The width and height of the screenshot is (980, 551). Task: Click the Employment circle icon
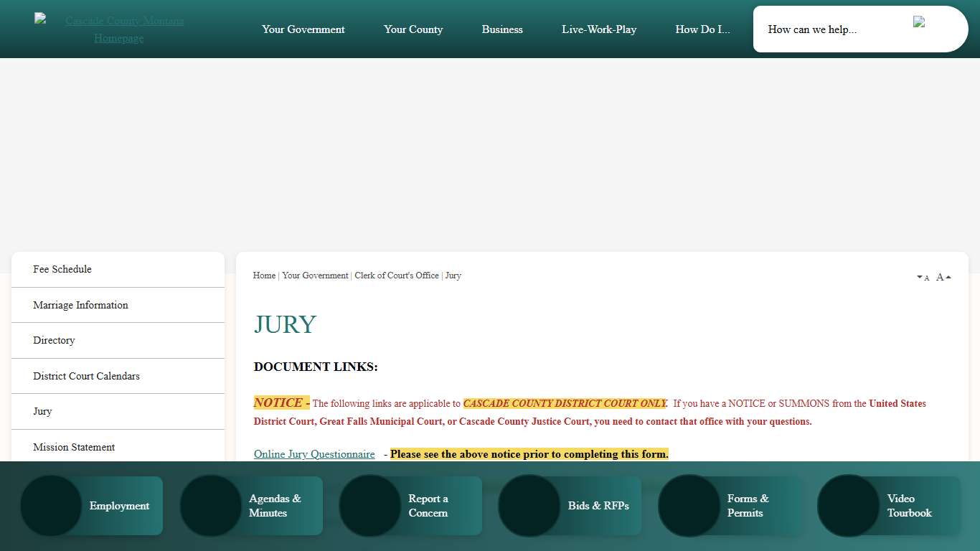click(51, 506)
